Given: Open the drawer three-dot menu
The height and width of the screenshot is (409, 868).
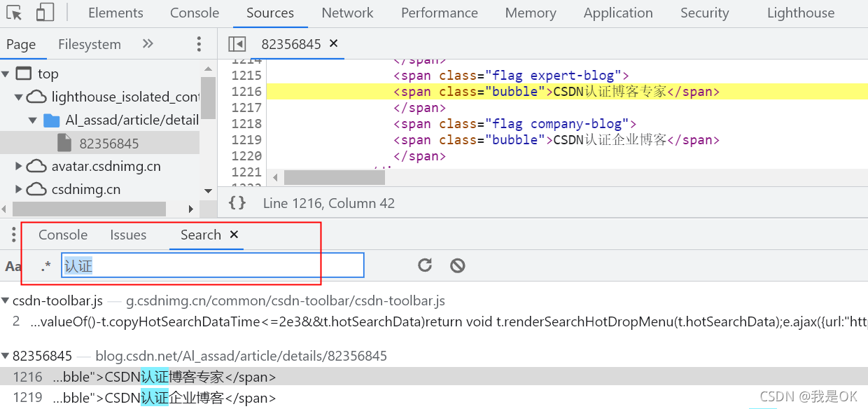Looking at the screenshot, I should click(13, 235).
